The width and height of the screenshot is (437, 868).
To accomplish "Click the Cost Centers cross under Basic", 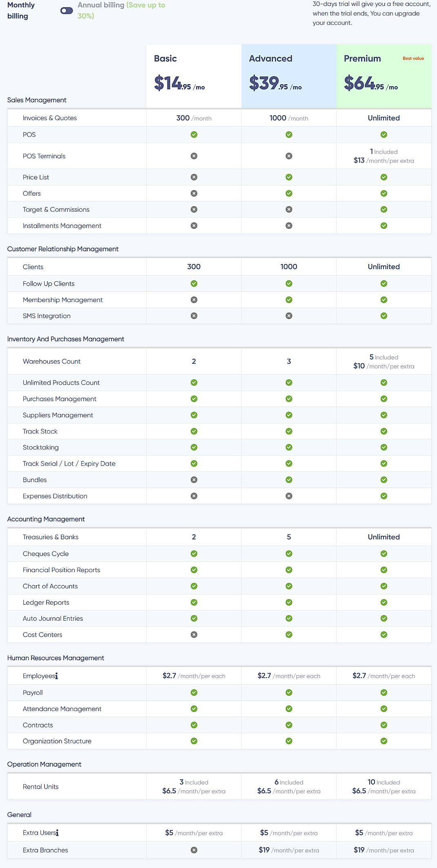I will tap(193, 635).
